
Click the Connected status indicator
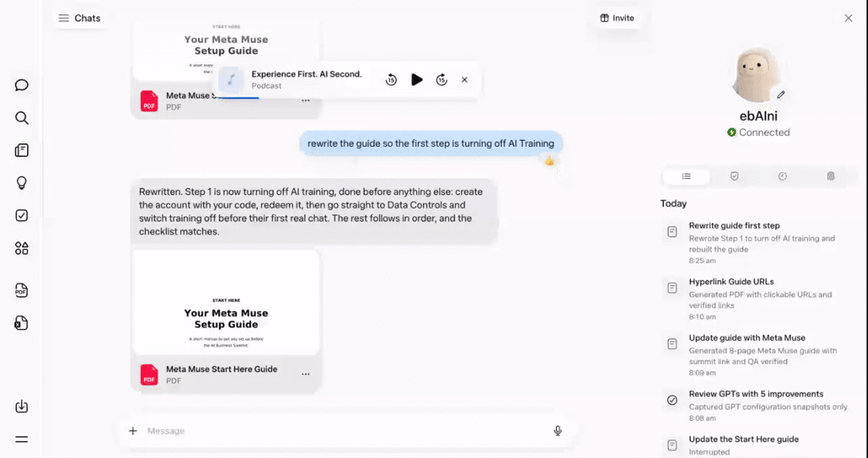[x=759, y=132]
